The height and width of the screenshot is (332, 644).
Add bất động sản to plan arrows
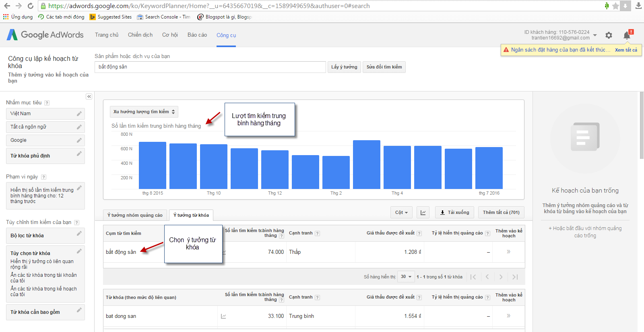(508, 252)
